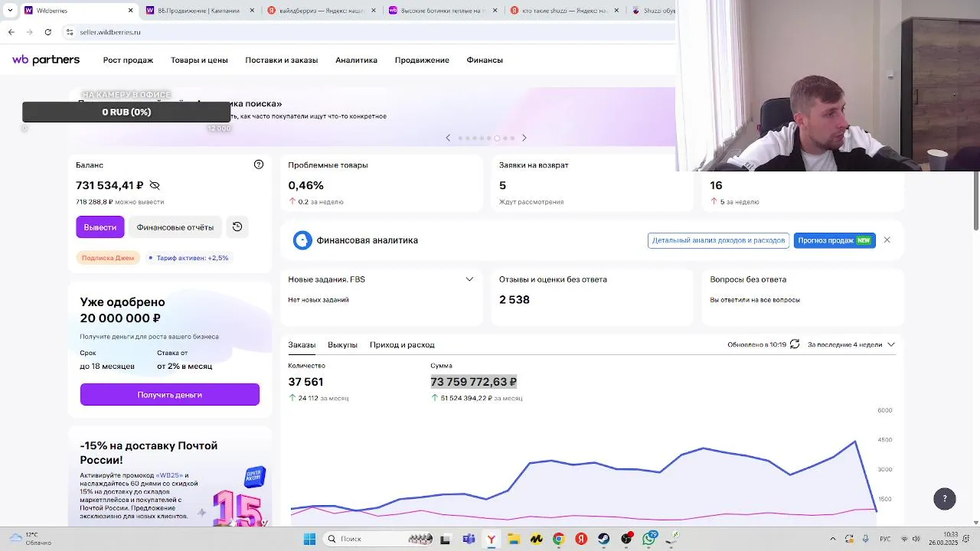Click the Get money button

click(170, 395)
